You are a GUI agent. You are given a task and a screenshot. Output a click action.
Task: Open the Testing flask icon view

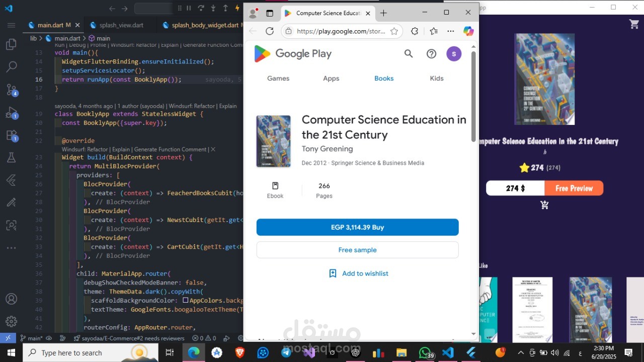click(x=11, y=158)
